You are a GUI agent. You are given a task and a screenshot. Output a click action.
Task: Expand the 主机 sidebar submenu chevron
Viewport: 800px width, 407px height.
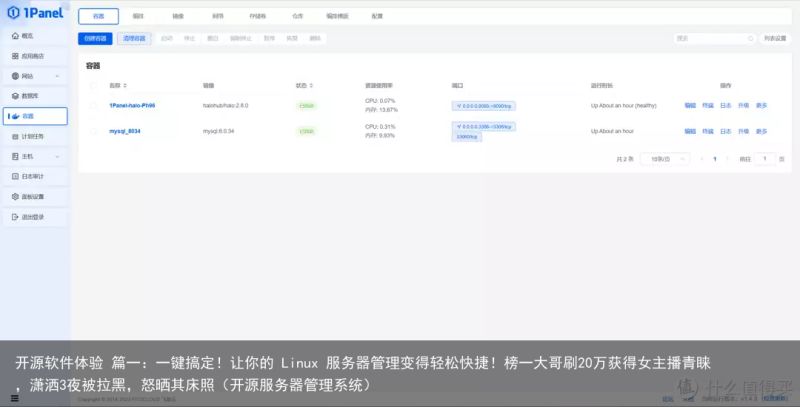tap(57, 157)
